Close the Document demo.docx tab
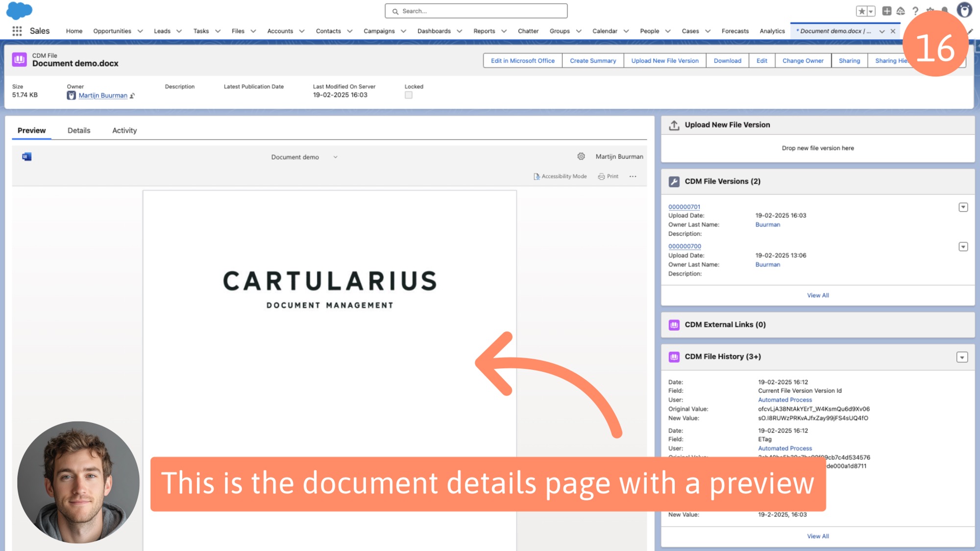This screenshot has width=980, height=551. [893, 31]
